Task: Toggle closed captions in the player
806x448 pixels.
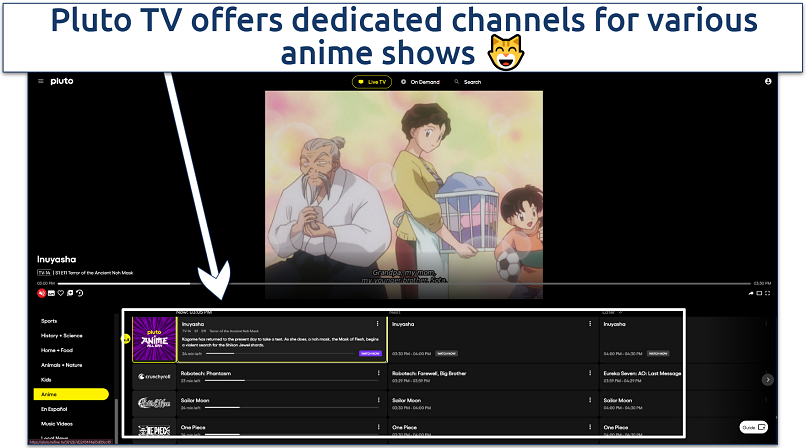Action: 51,293
